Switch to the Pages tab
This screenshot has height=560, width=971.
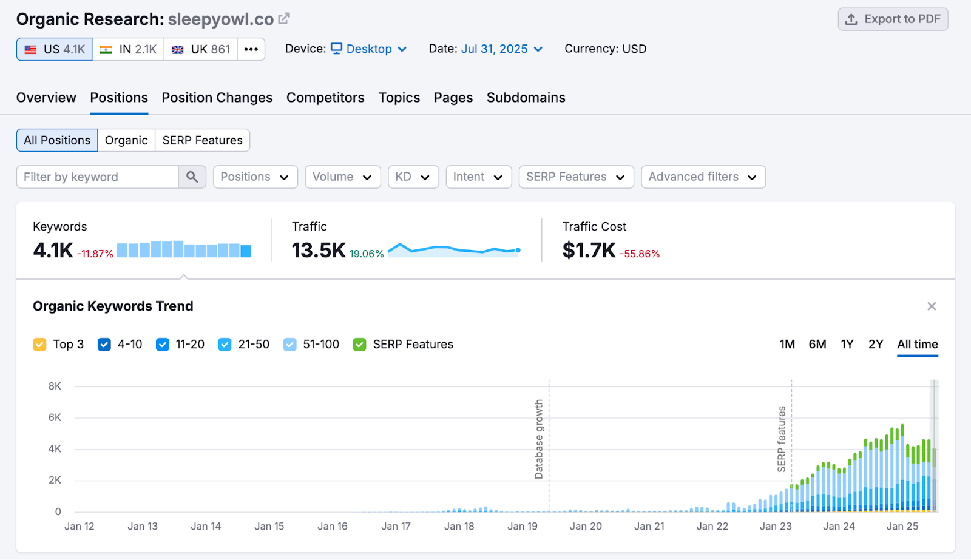tap(453, 98)
